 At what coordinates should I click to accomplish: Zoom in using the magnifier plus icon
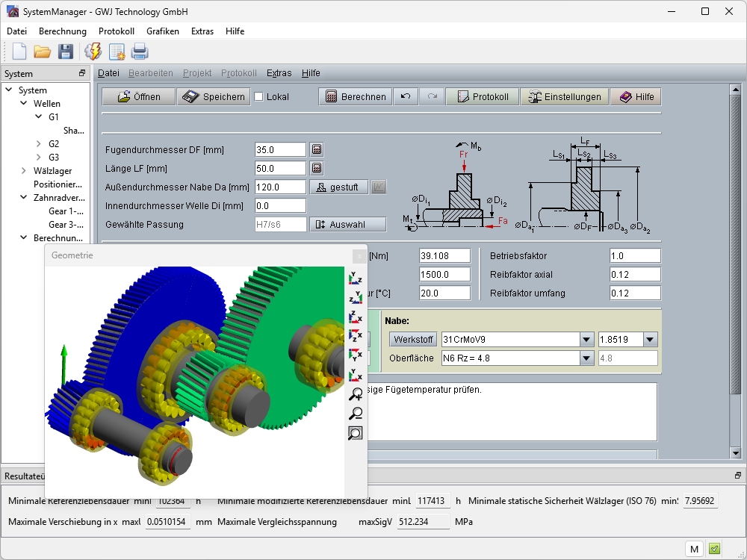(356, 395)
